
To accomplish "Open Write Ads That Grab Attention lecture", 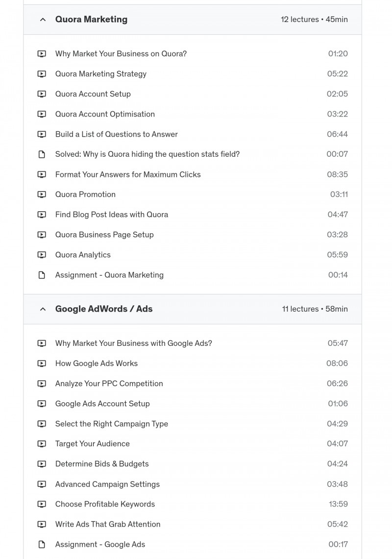I will (108, 524).
